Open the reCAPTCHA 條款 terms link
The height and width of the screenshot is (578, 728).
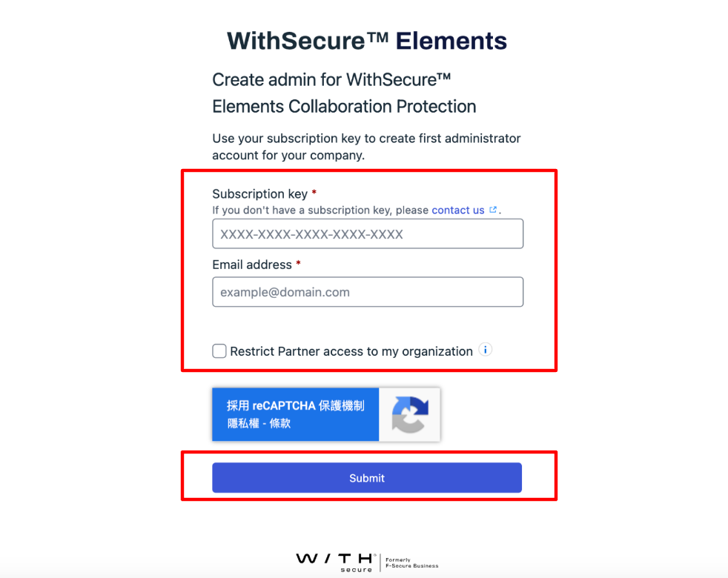click(279, 423)
